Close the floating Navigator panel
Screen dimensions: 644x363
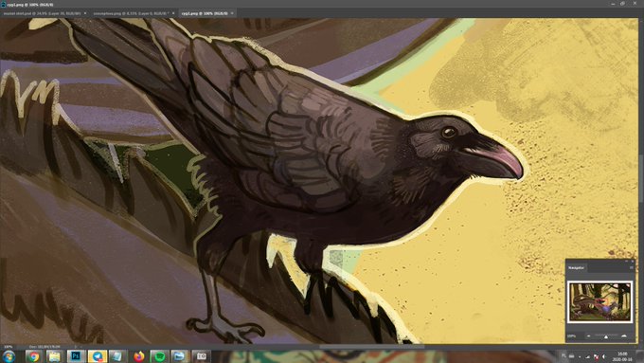click(633, 261)
